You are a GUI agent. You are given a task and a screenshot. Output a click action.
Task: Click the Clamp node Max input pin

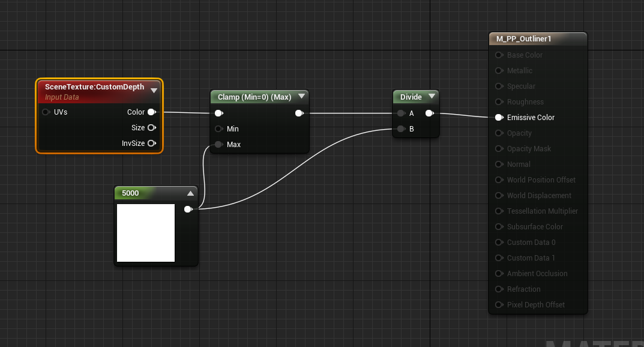[x=219, y=144]
